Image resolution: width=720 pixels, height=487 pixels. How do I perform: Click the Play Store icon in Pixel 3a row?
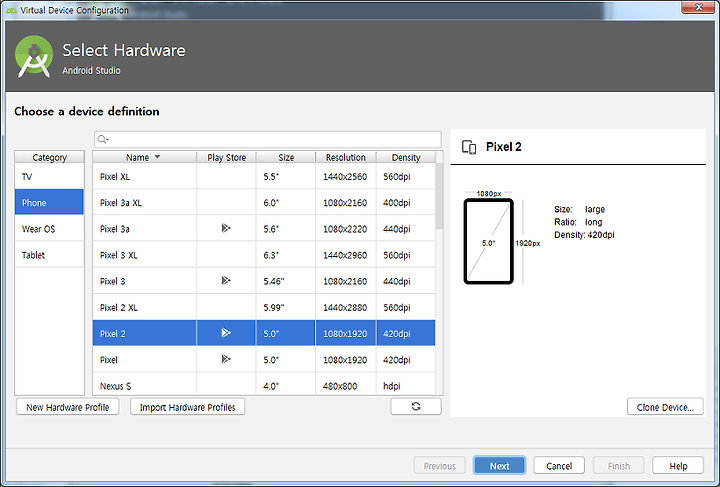click(x=226, y=228)
